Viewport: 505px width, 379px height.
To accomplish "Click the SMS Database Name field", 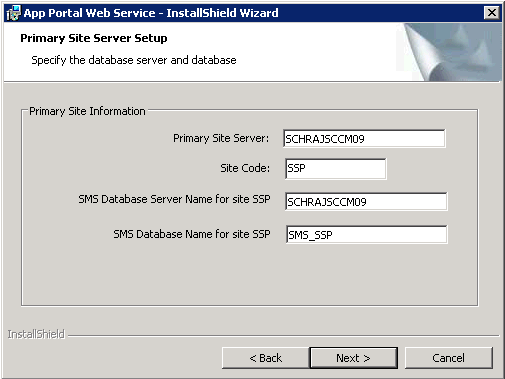I will pyautogui.click(x=366, y=234).
